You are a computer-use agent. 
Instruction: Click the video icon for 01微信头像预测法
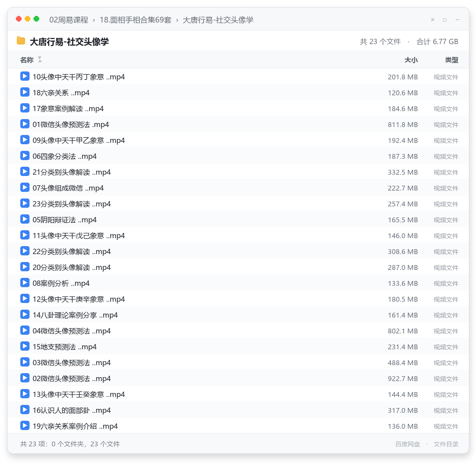click(25, 124)
